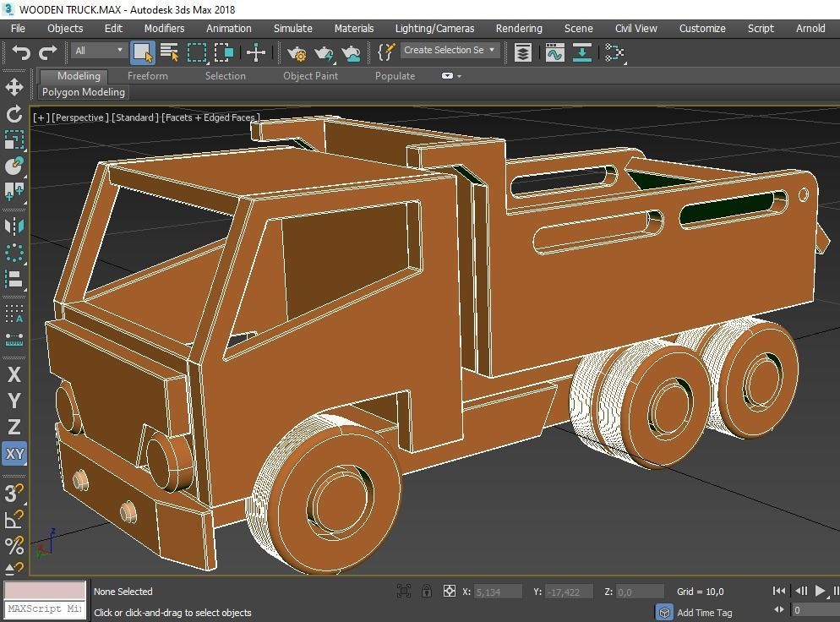Open the Customize menu
Viewport: 840px width, 622px height.
[x=702, y=29]
